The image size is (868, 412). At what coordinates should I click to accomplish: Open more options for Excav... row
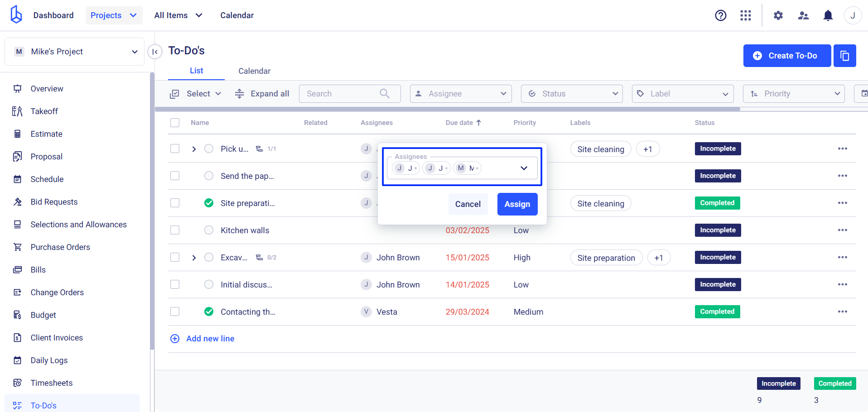click(842, 257)
